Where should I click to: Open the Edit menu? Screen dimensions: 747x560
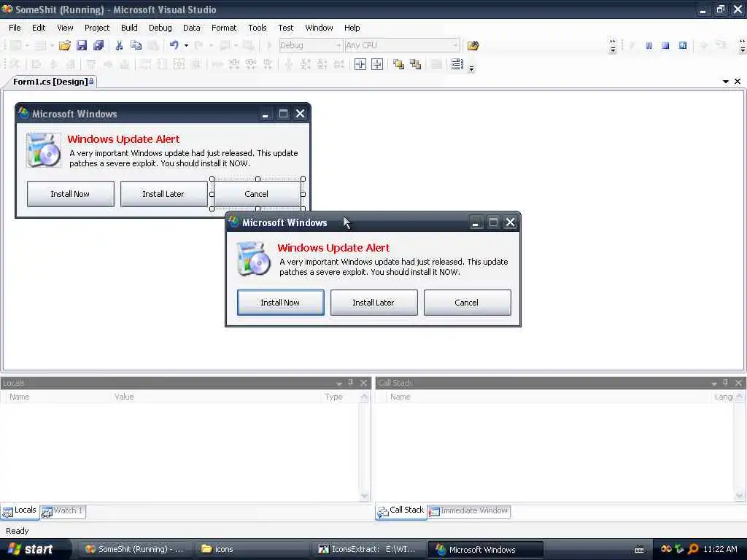[39, 28]
